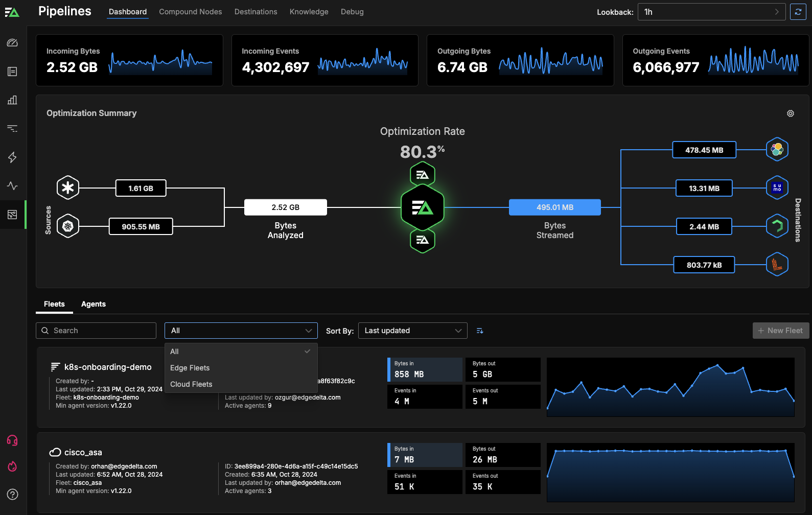Open the k8s-onboarding-demo fleet
Viewport: 812px width, 515px height.
coord(108,367)
